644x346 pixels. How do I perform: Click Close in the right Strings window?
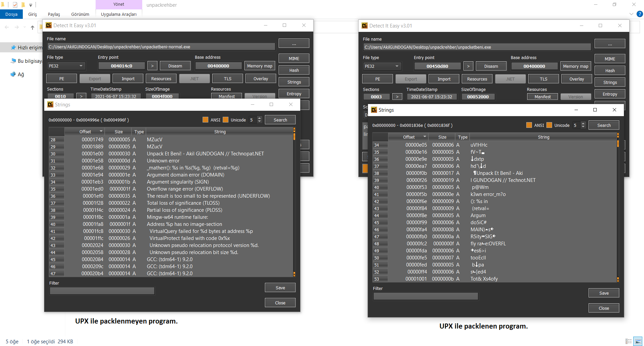(604, 308)
